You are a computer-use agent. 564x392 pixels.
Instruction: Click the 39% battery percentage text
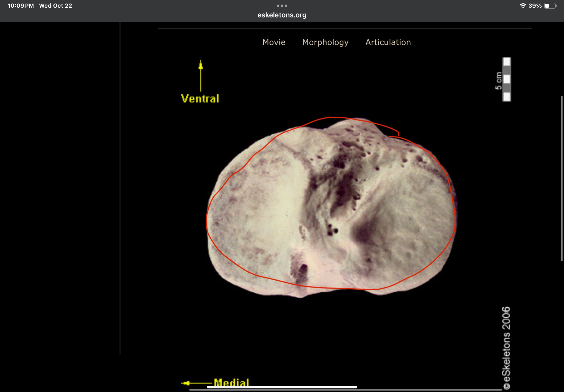[535, 6]
